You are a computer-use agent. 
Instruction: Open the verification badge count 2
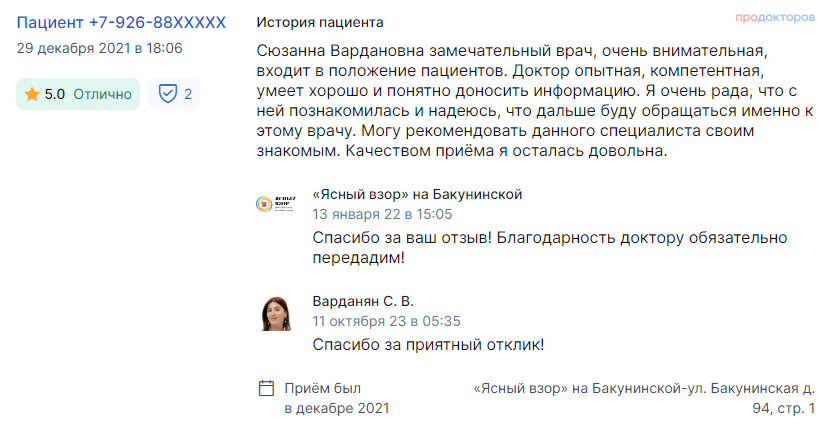pos(174,94)
